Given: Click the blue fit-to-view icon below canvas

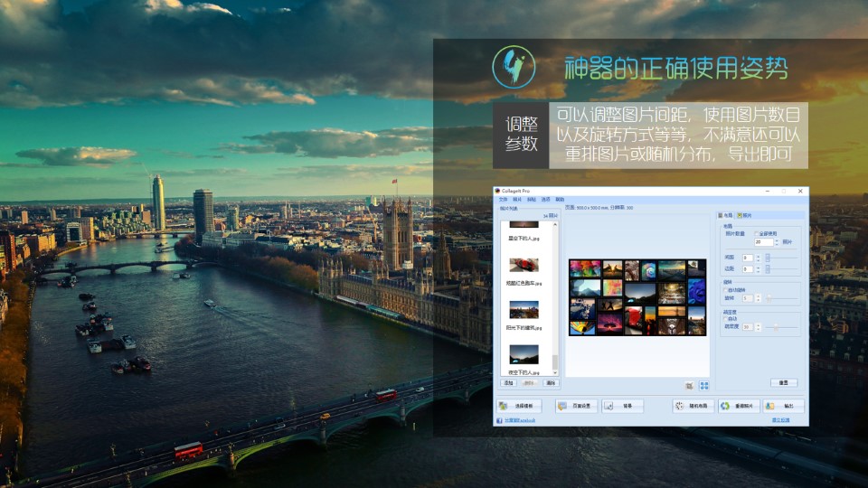Looking at the screenshot, I should 703,385.
